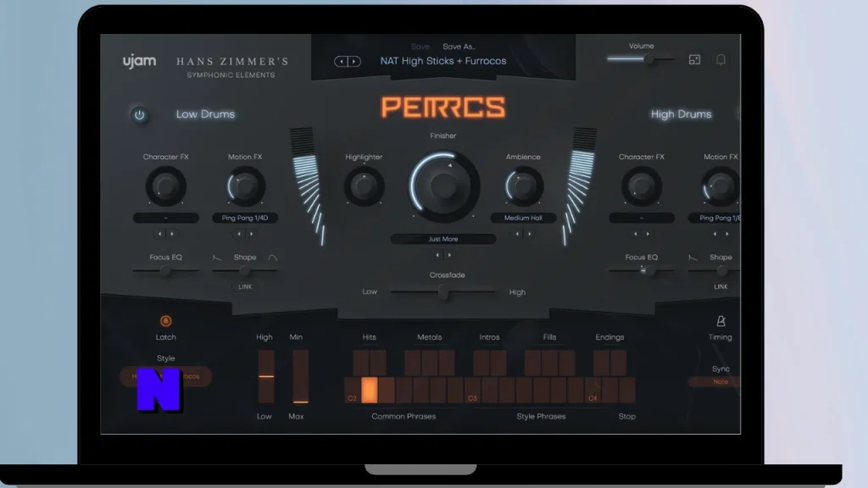Select previous Ambience preset arrow
Screen dimensions: 868x488
(517, 234)
